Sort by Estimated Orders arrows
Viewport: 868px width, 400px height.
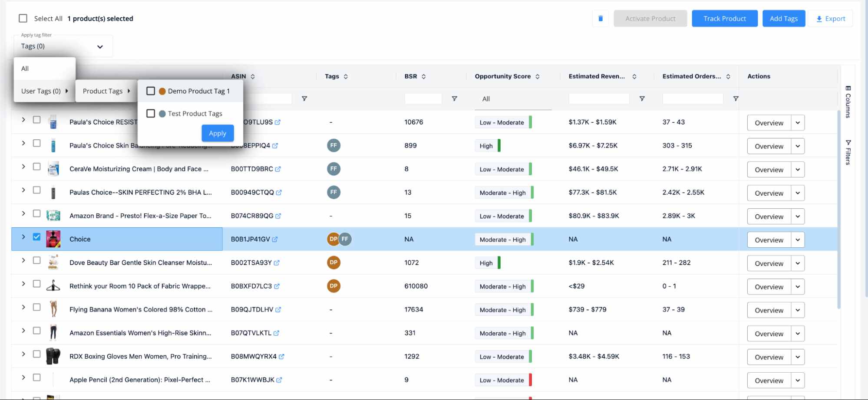coord(728,76)
